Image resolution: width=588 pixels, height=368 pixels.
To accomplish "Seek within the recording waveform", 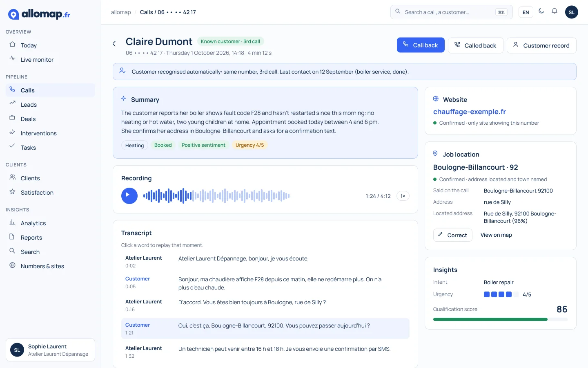I will pyautogui.click(x=216, y=196).
